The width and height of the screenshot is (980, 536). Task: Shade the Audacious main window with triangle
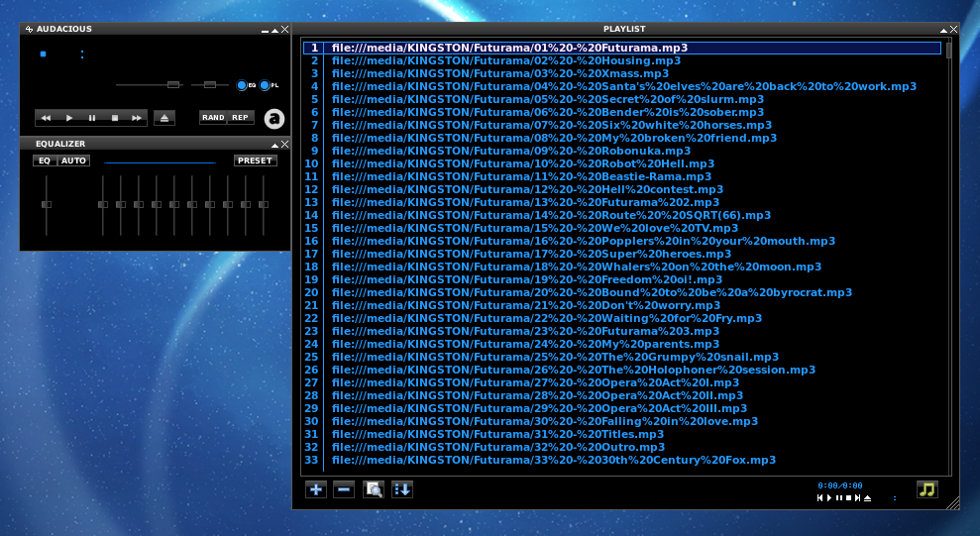(275, 30)
